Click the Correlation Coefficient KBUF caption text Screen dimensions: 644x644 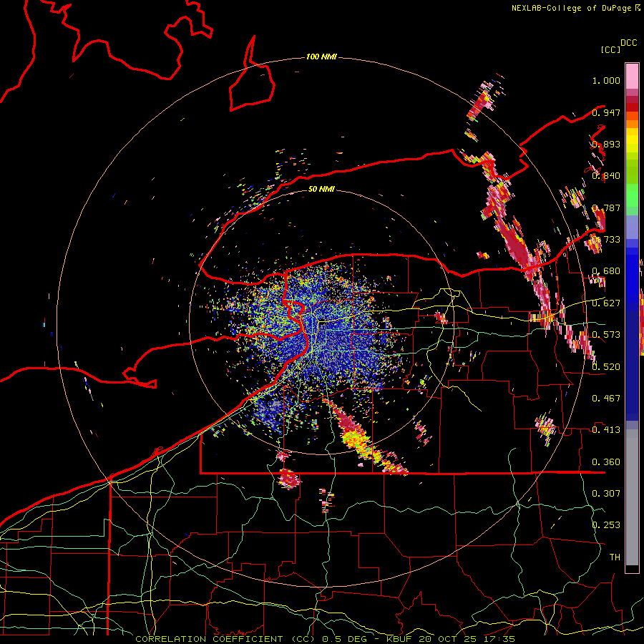pos(326,639)
